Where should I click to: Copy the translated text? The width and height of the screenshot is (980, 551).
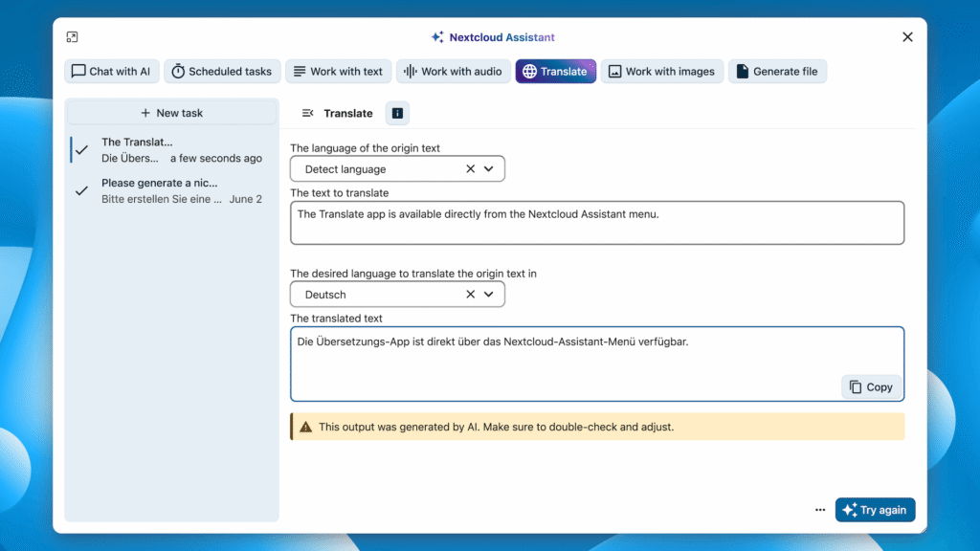pyautogui.click(x=871, y=387)
